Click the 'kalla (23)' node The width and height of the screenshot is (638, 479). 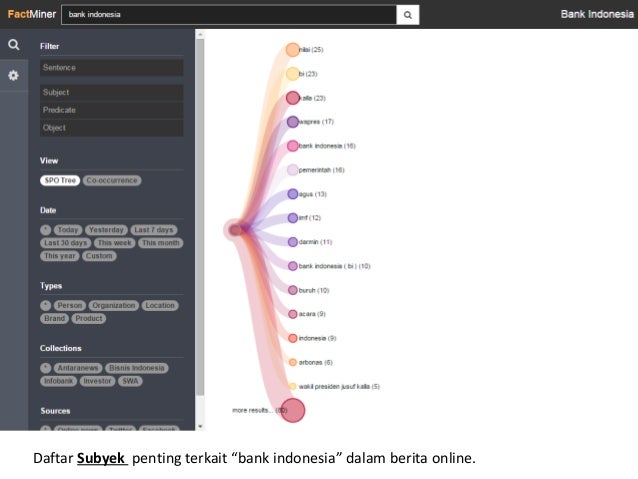coord(293,98)
